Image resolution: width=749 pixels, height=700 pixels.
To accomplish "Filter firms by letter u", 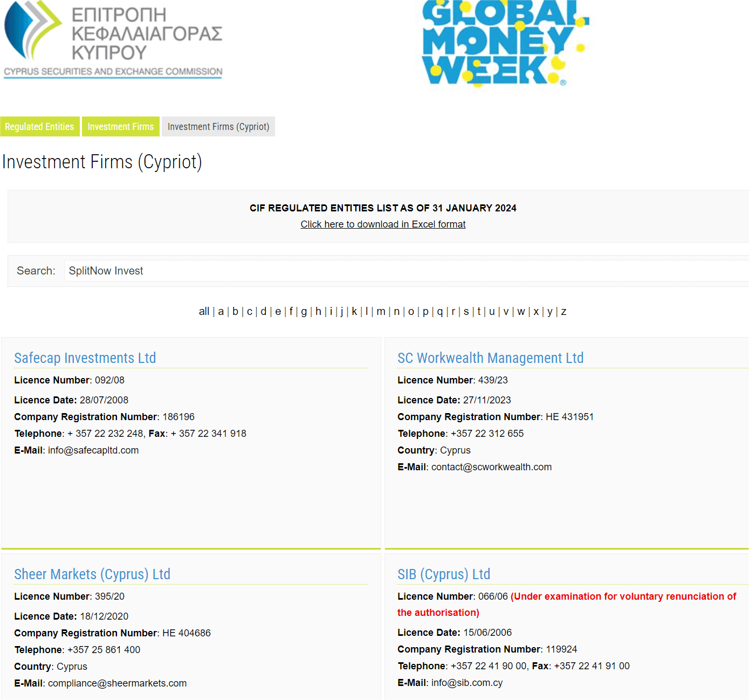I will tap(492, 312).
